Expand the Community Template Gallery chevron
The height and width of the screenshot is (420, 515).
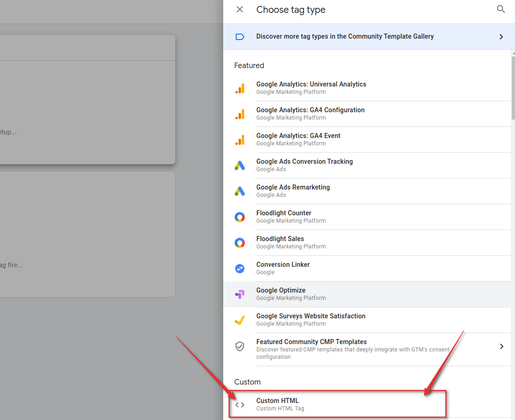pos(501,37)
